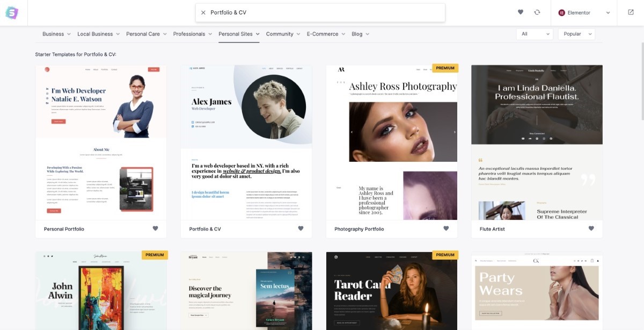Open the Ashley Ross Photography thumbnail

pyautogui.click(x=392, y=142)
